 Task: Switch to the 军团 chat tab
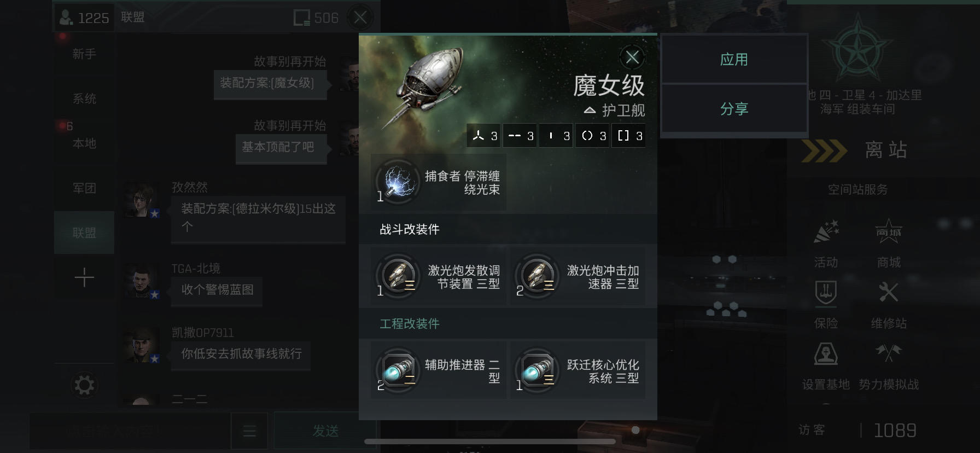84,188
